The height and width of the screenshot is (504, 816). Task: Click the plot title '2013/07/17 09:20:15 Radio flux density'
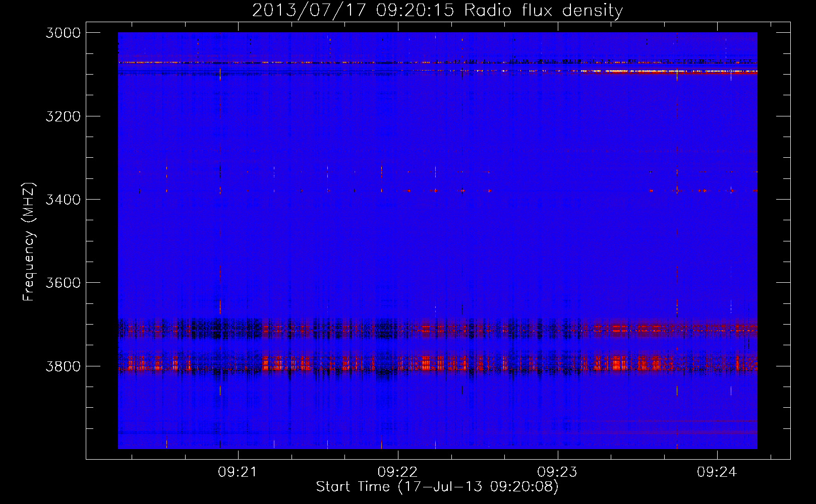coord(437,10)
